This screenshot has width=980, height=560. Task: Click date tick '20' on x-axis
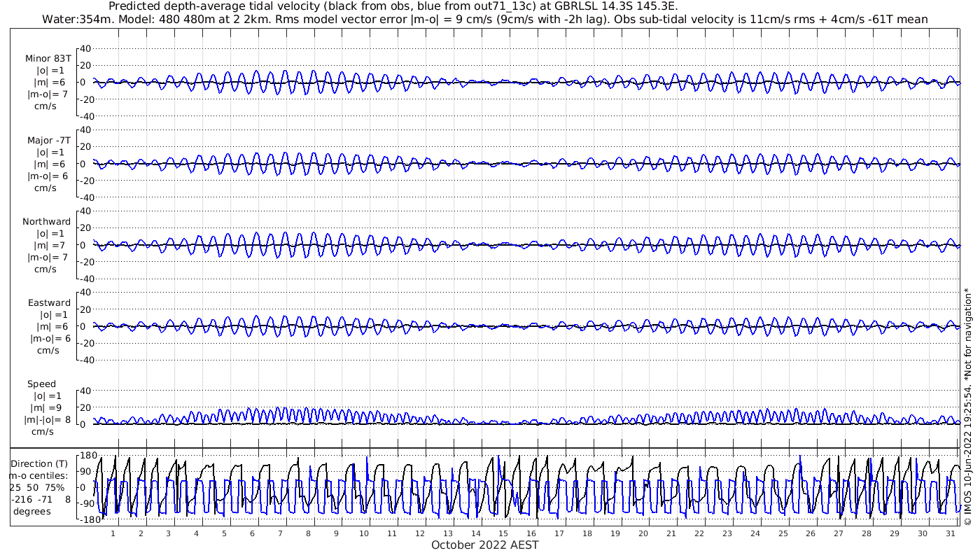click(x=643, y=533)
